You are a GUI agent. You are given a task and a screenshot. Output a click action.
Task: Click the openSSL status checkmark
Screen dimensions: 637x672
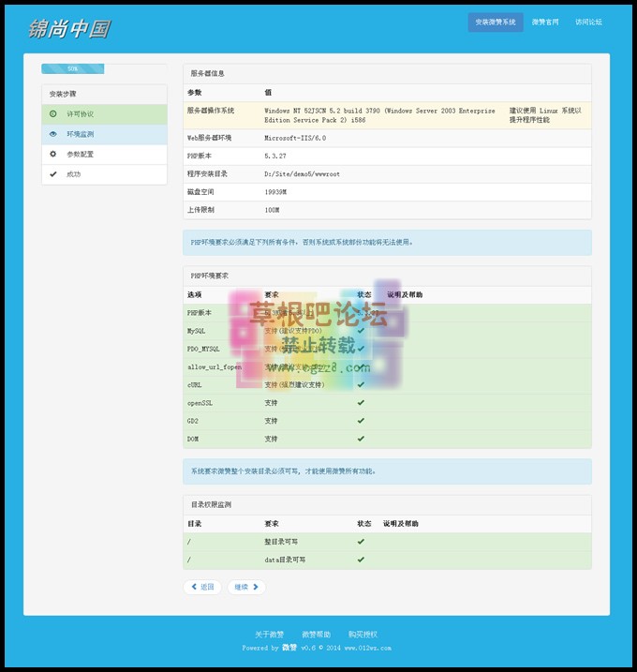[361, 402]
